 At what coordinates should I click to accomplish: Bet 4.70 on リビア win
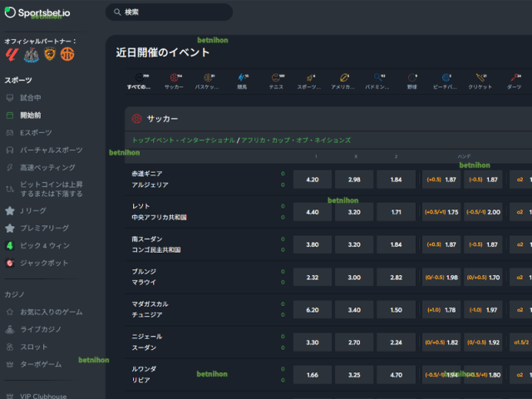point(396,375)
